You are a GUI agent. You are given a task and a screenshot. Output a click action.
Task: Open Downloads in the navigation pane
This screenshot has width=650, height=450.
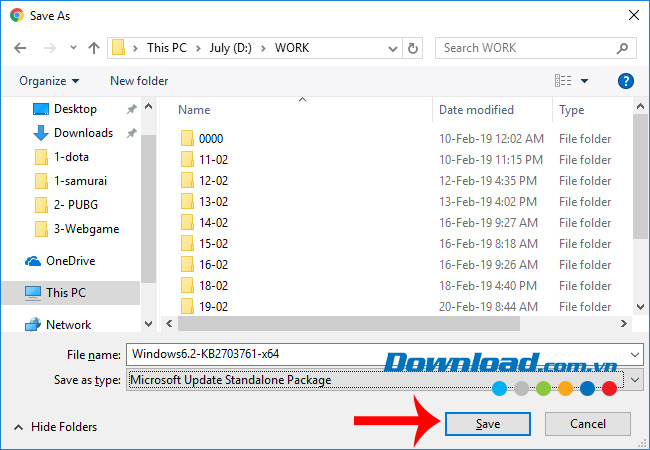[x=83, y=133]
